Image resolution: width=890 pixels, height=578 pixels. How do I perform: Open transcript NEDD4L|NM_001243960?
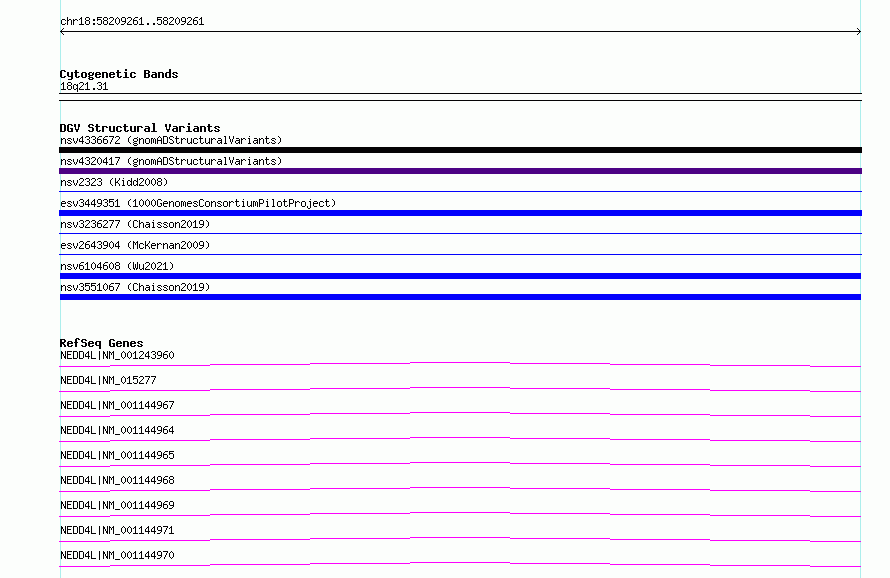117,355
